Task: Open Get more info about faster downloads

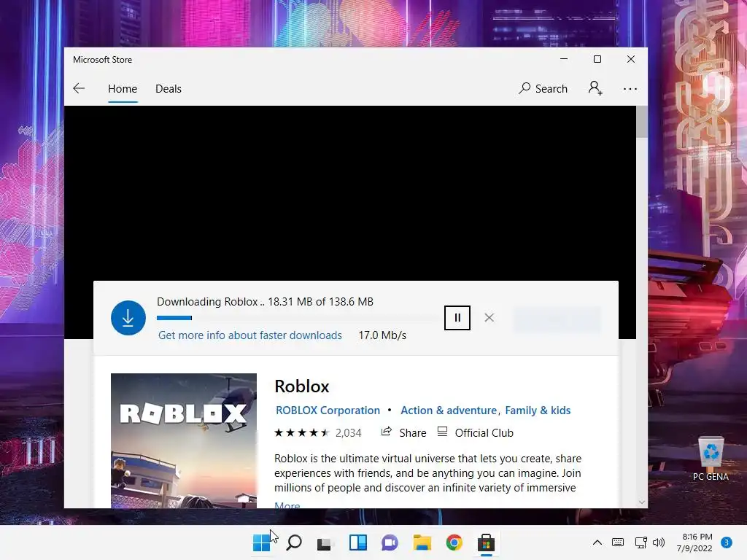Action: (x=250, y=335)
